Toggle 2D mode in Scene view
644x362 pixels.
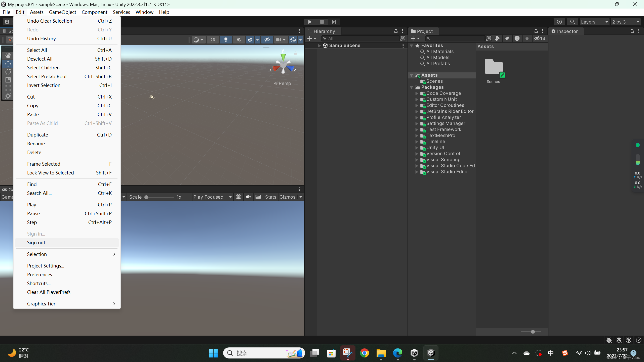(x=213, y=40)
